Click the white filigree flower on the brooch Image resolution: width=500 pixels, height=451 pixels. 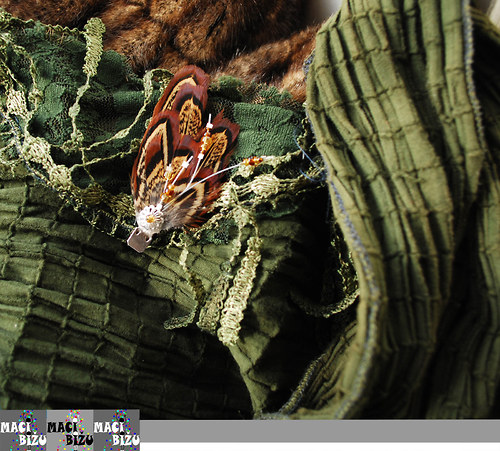coord(150,218)
